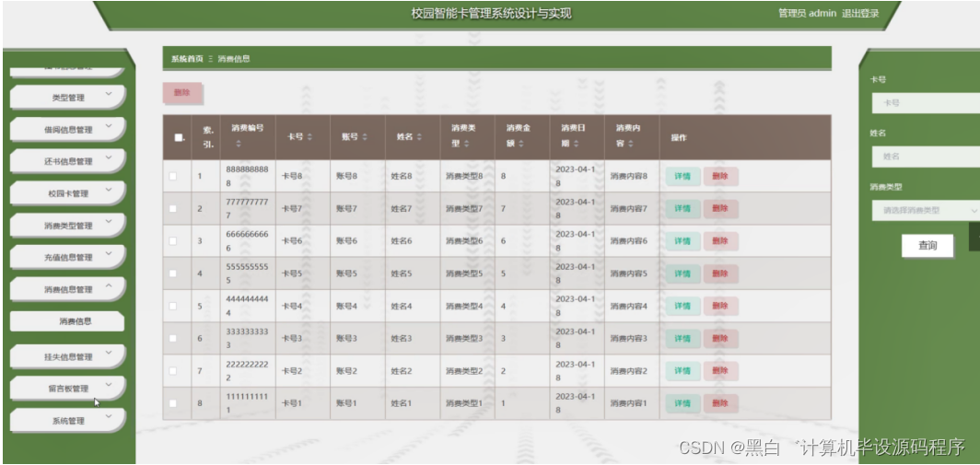Check the row with 卡号7
This screenshot has height=465, width=980.
click(x=173, y=209)
